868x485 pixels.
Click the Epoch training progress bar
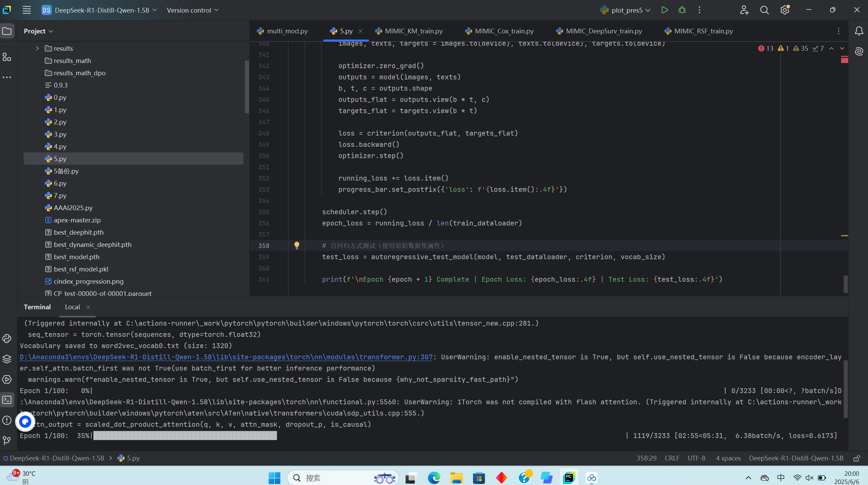[x=185, y=436]
